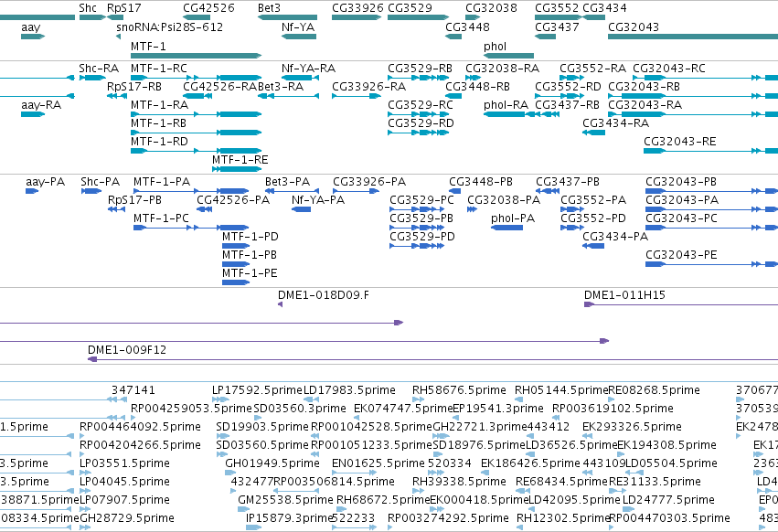
Task: Click protein Nf-YA-PA
Action: (301, 209)
